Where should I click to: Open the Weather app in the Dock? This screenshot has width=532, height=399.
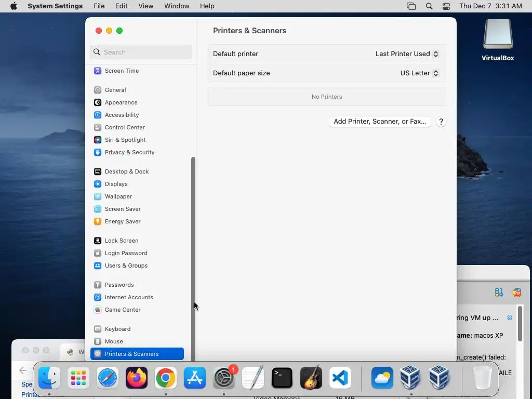[x=382, y=378]
